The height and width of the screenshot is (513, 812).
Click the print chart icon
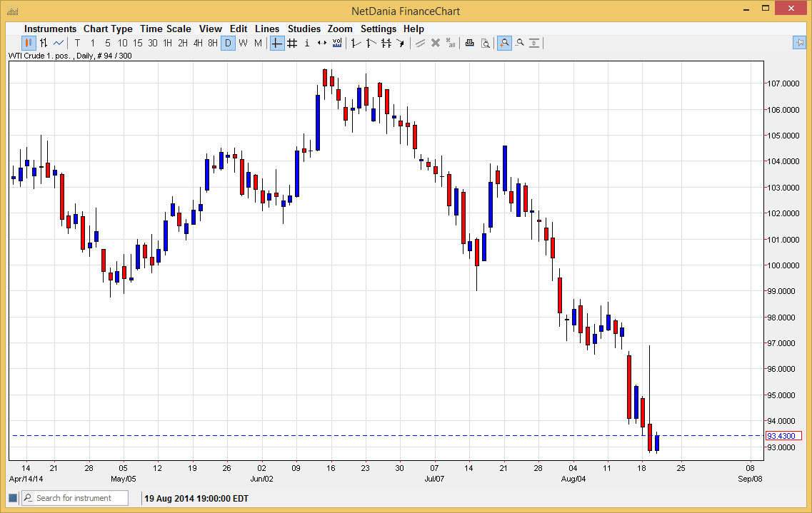(469, 43)
